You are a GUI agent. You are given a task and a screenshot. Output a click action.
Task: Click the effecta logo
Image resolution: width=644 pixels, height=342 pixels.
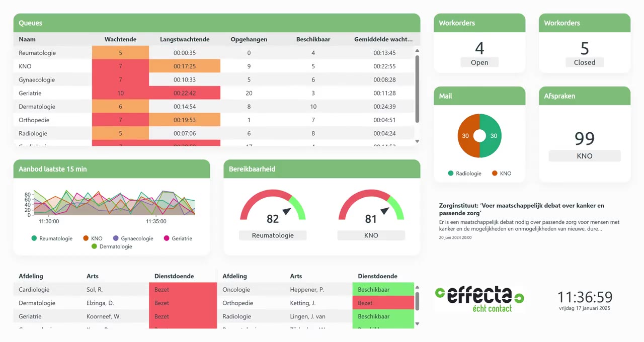click(479, 299)
